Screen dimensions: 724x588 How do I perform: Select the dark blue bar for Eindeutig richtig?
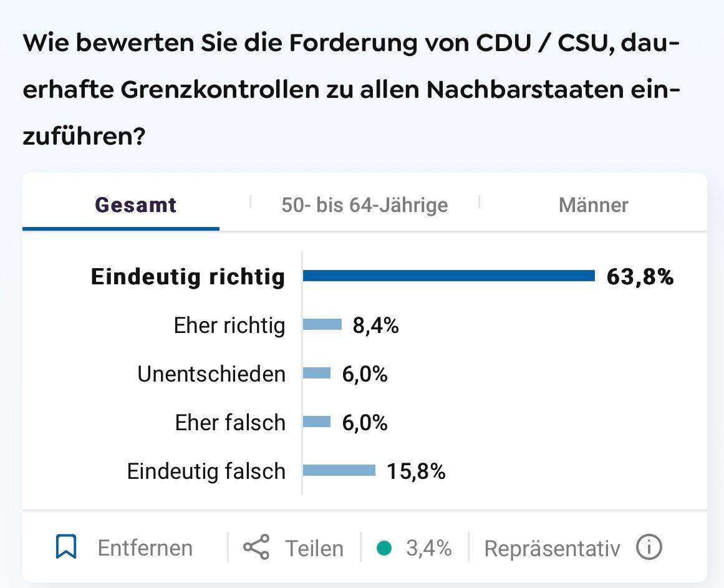click(449, 277)
